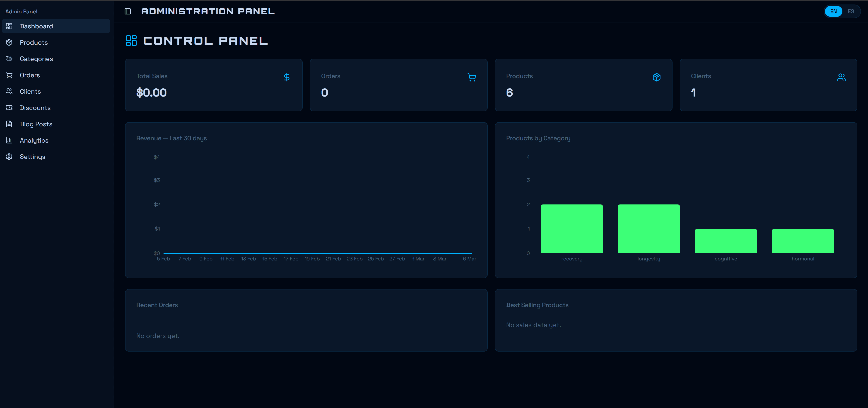Click the Settings gear icon in the sidebar

pos(9,156)
